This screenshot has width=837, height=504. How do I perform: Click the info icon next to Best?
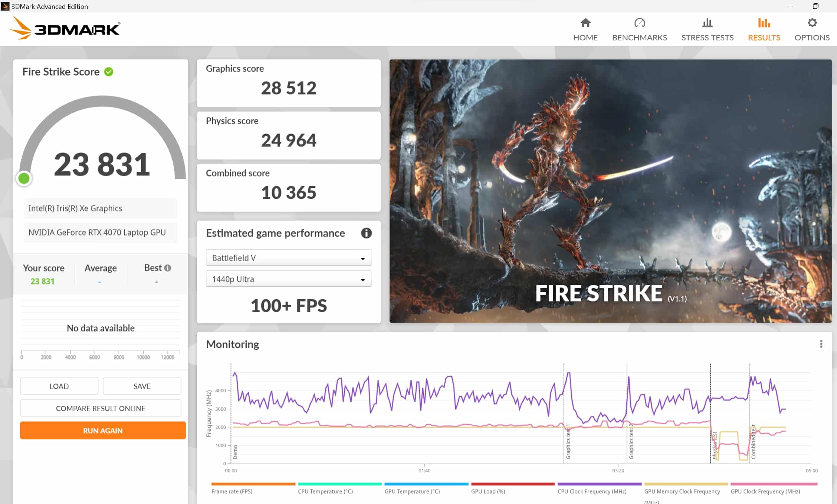[168, 268]
